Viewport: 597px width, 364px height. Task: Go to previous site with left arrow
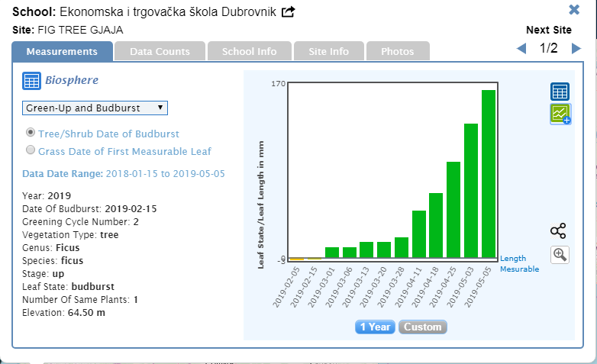[521, 50]
